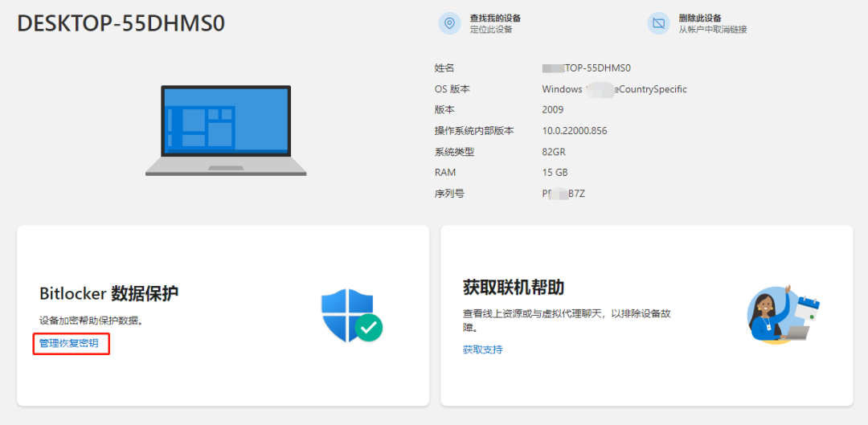The image size is (868, 425).
Task: Open the 管理恢复密钥 link
Action: [x=69, y=344]
